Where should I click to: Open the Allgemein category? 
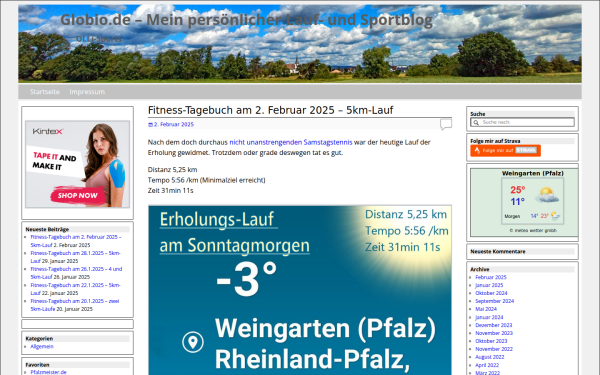tap(42, 347)
